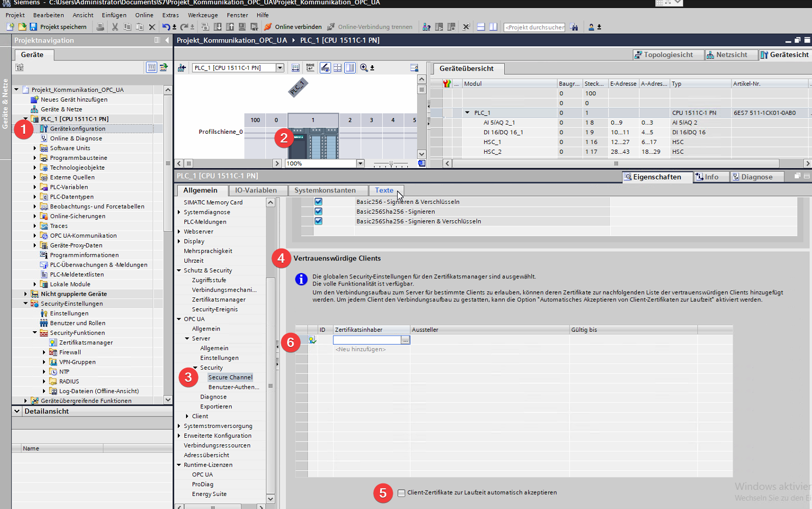Select OPC UA-Kommunikation in project tree
This screenshot has width=812, height=509.
click(x=83, y=235)
